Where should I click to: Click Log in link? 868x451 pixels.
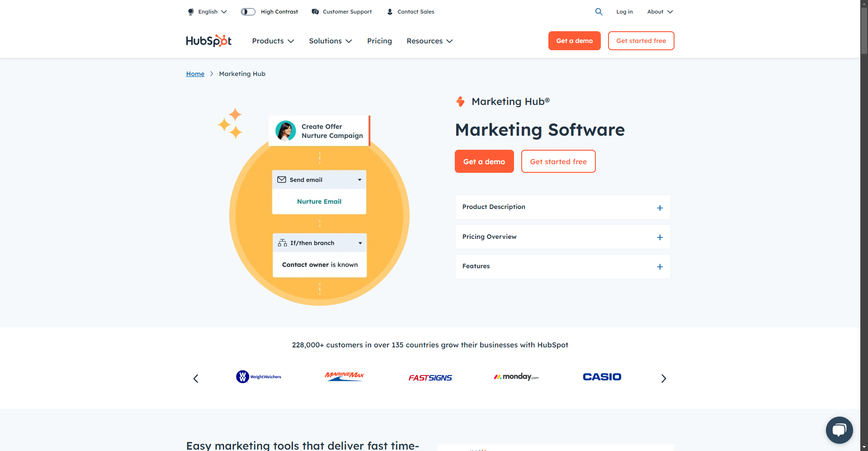pyautogui.click(x=624, y=12)
